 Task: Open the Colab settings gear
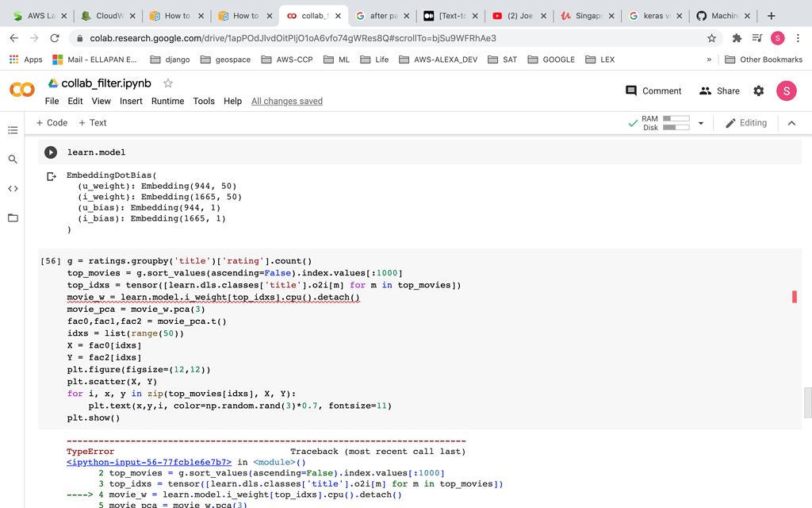point(758,90)
